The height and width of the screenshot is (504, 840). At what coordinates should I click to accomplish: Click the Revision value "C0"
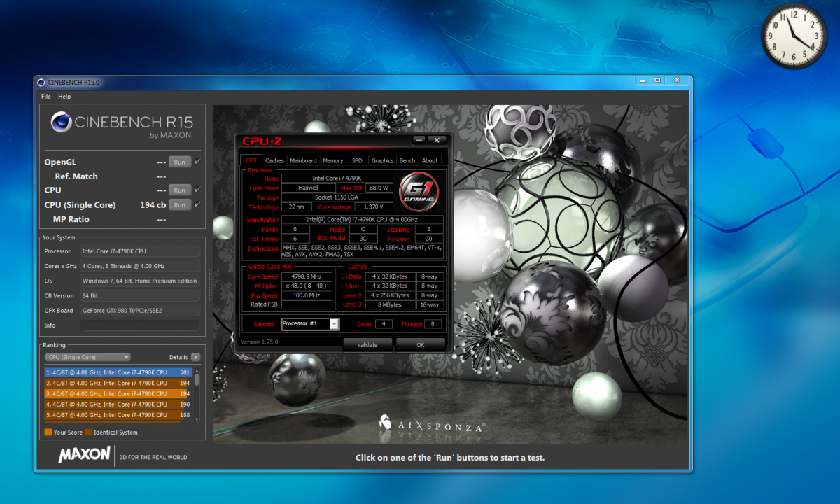(428, 238)
